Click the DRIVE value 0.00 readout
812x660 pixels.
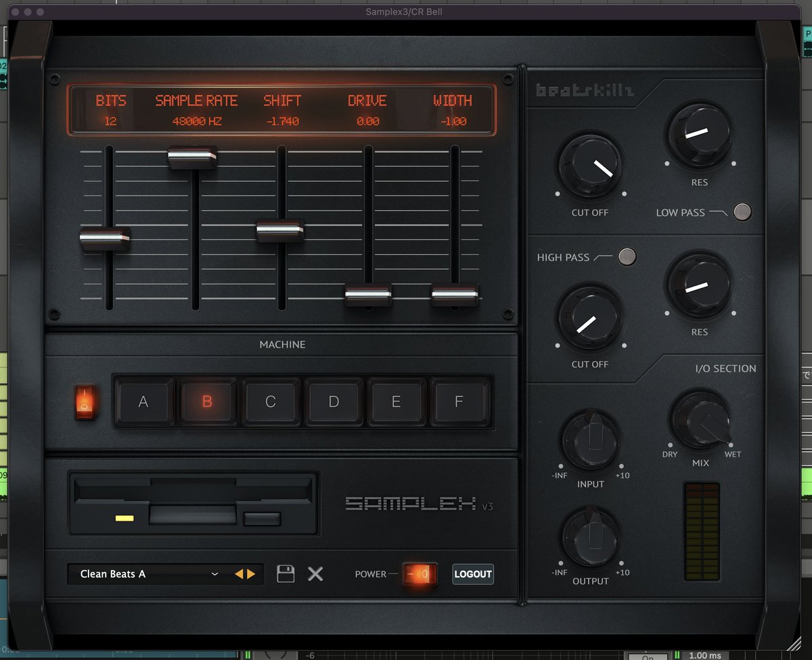(367, 122)
